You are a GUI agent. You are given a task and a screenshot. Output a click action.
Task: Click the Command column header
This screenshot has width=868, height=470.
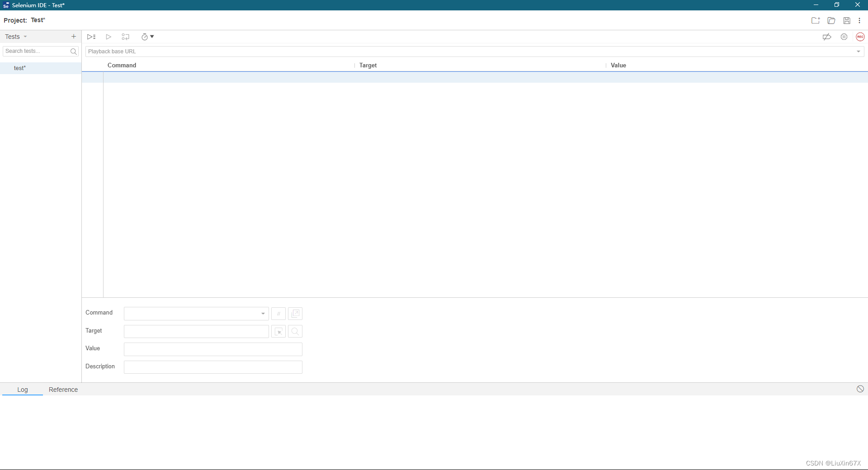coord(122,66)
